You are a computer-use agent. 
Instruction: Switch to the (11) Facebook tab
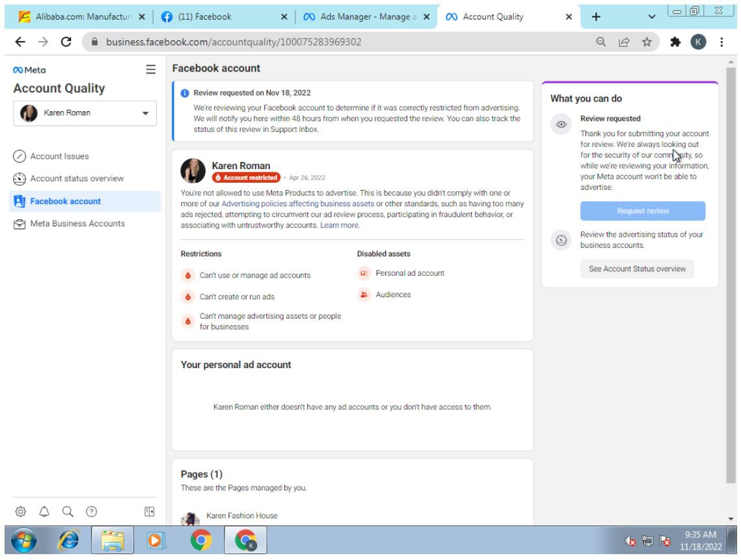coord(224,16)
